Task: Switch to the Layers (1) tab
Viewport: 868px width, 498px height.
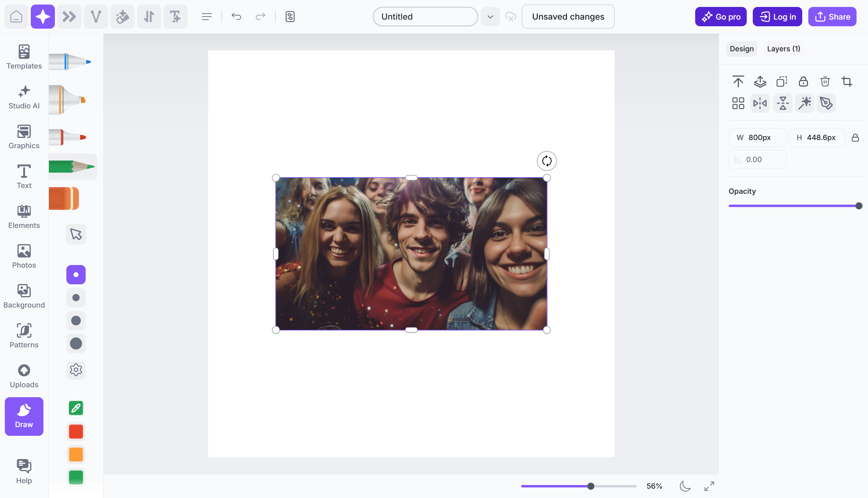Action: tap(783, 49)
